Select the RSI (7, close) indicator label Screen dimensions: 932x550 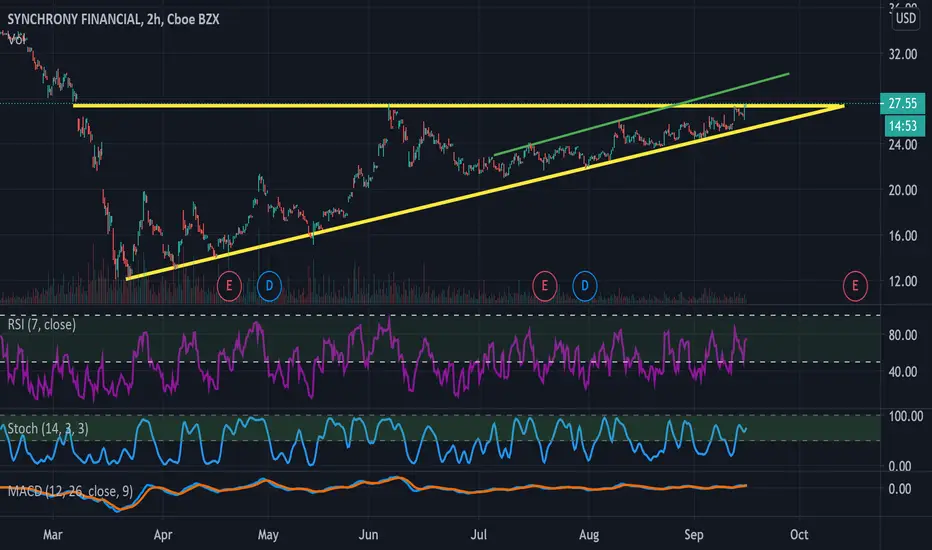42,325
